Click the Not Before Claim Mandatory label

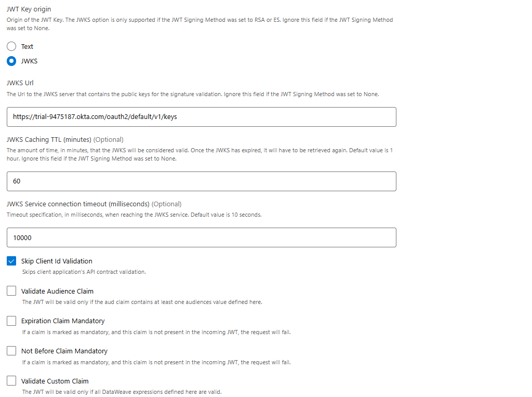pos(63,351)
